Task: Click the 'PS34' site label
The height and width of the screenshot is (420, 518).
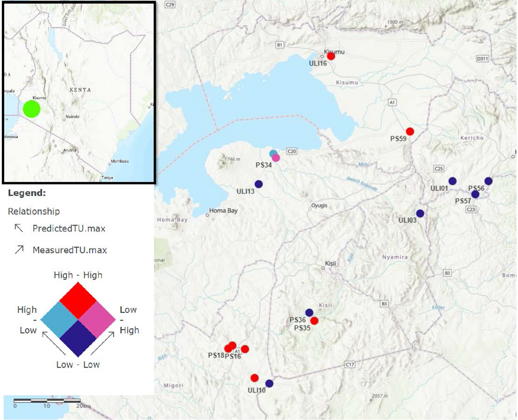Action: [264, 165]
